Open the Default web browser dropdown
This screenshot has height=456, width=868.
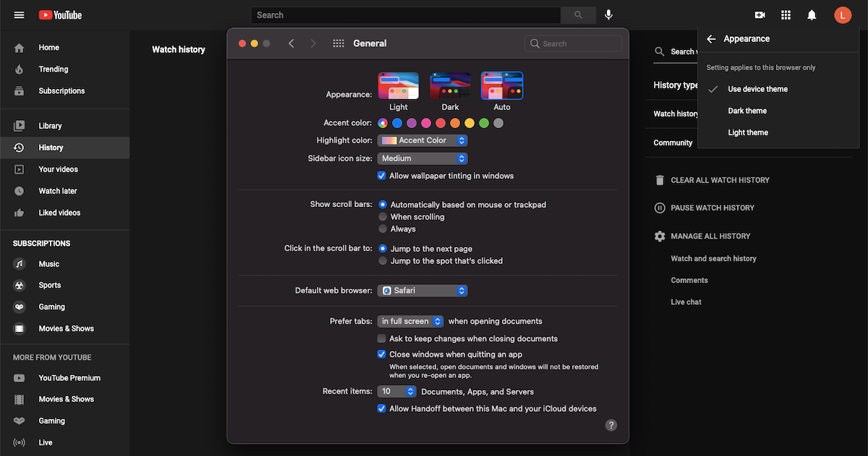point(422,290)
